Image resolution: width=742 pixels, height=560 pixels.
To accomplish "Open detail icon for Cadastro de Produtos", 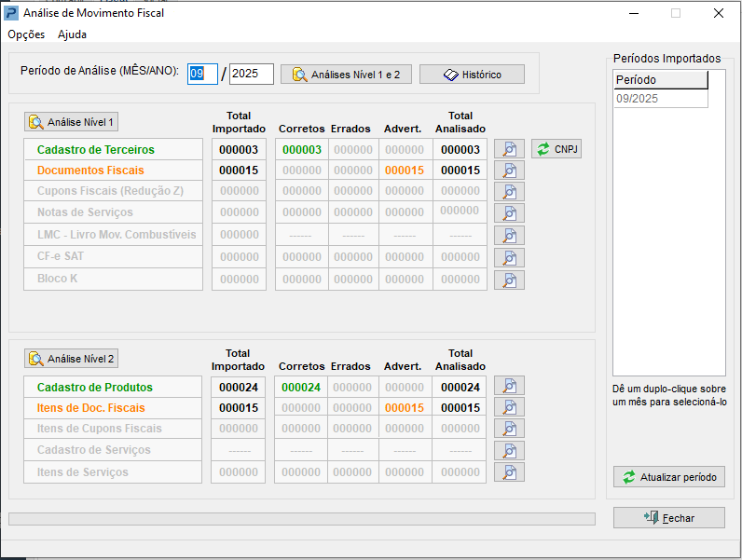I will click(x=509, y=386).
